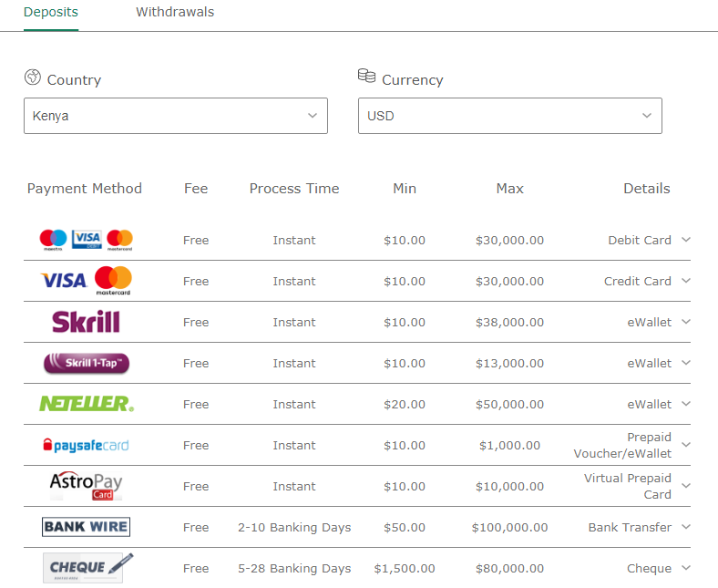Click the Payment Method column header
This screenshot has height=588, width=718.
point(84,189)
